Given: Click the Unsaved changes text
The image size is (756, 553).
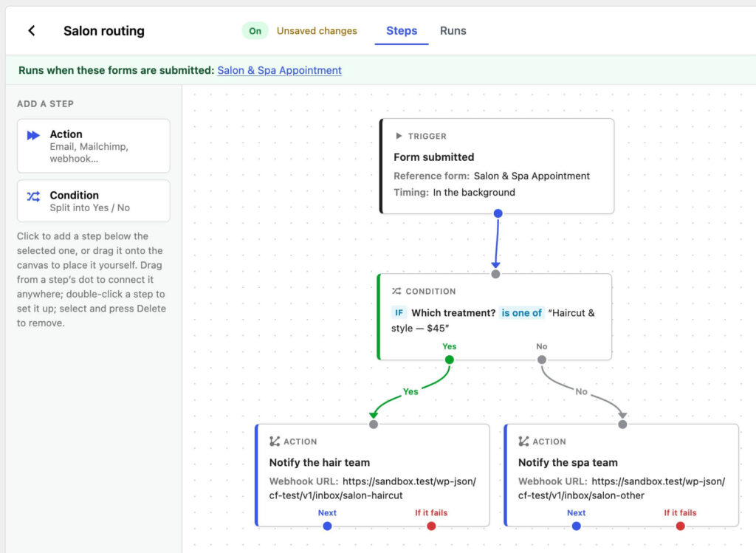Looking at the screenshot, I should pos(317,31).
